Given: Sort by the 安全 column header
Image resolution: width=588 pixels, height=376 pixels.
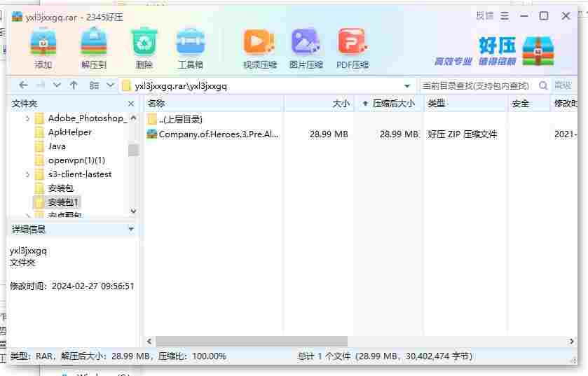Looking at the screenshot, I should point(529,104).
